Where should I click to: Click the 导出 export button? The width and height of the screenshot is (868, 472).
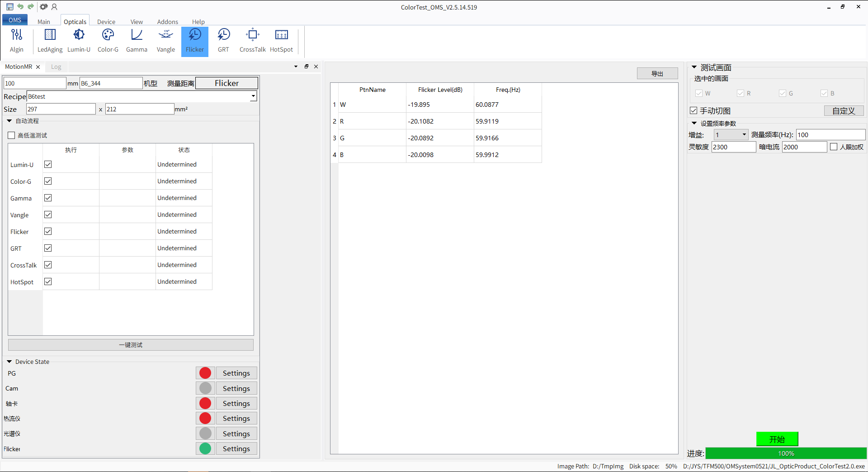coord(657,73)
